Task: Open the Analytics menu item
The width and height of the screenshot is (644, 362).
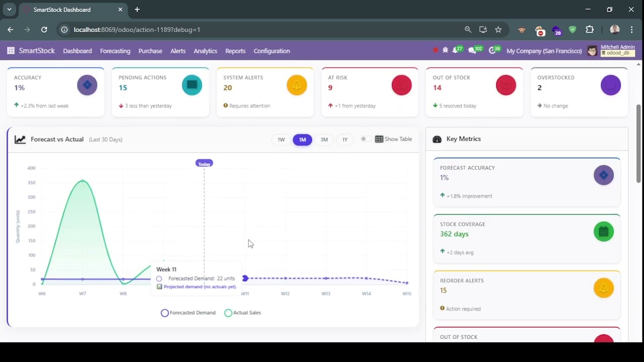Action: point(205,51)
